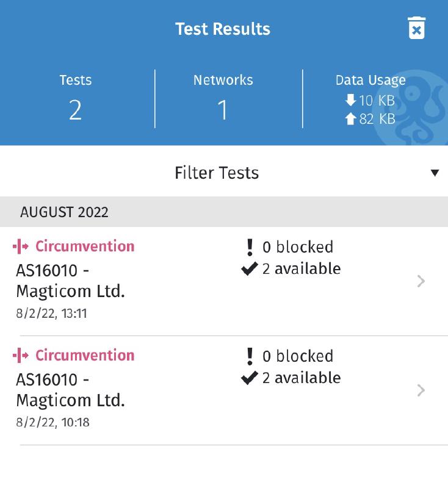Click the AUGUST 2022 section header
The image size is (448, 488).
(x=64, y=212)
